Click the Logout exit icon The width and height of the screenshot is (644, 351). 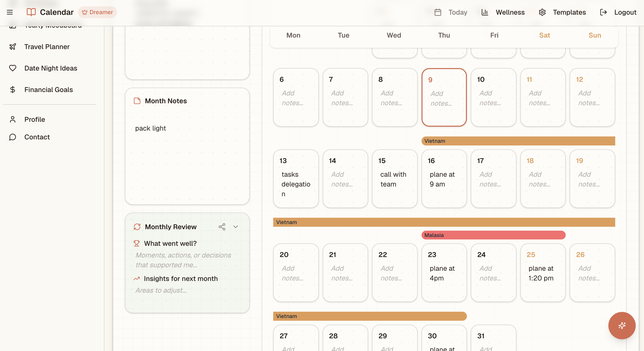tap(603, 12)
